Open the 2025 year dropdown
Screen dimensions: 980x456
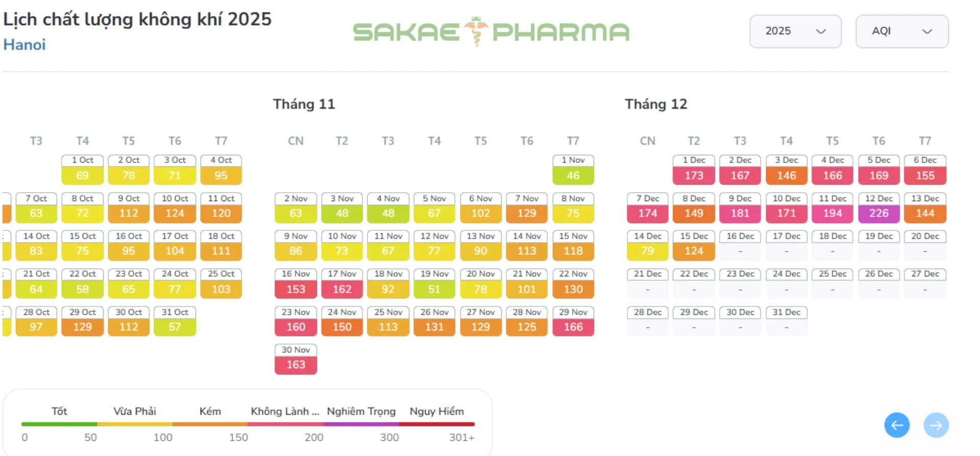pos(795,31)
